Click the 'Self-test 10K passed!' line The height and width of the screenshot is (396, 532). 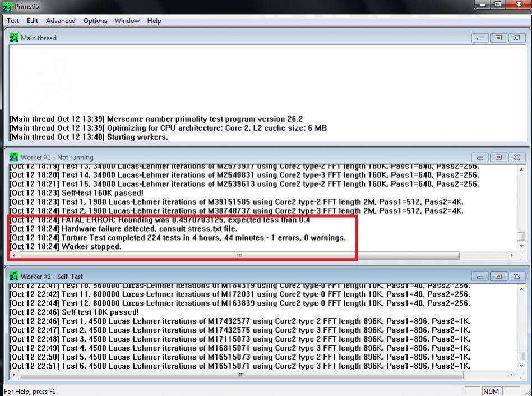pyautogui.click(x=75, y=312)
